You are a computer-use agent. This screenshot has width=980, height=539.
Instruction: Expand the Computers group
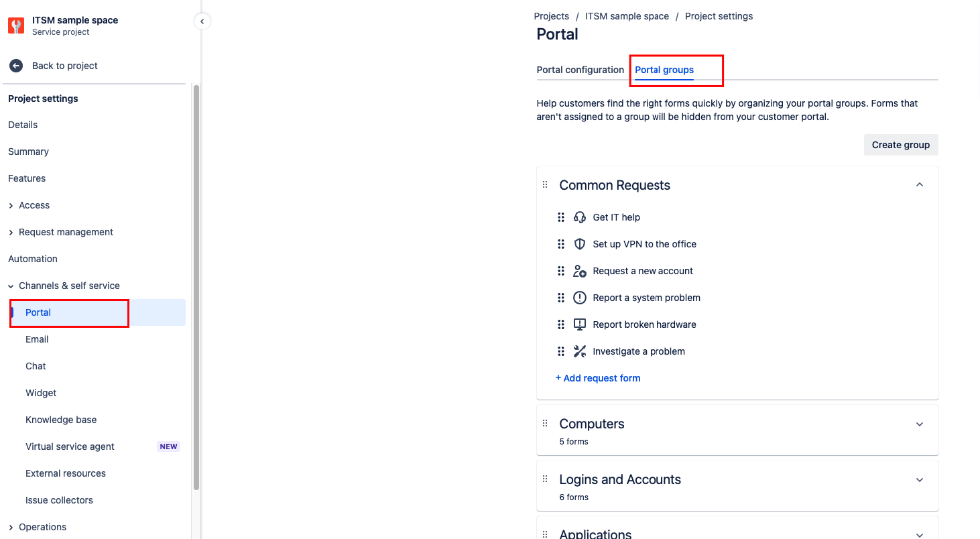[x=919, y=424]
